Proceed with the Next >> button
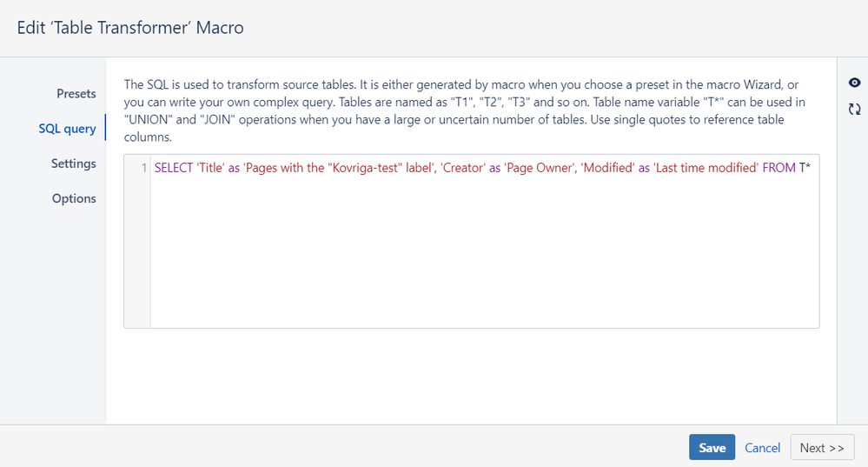The image size is (868, 467). [821, 447]
